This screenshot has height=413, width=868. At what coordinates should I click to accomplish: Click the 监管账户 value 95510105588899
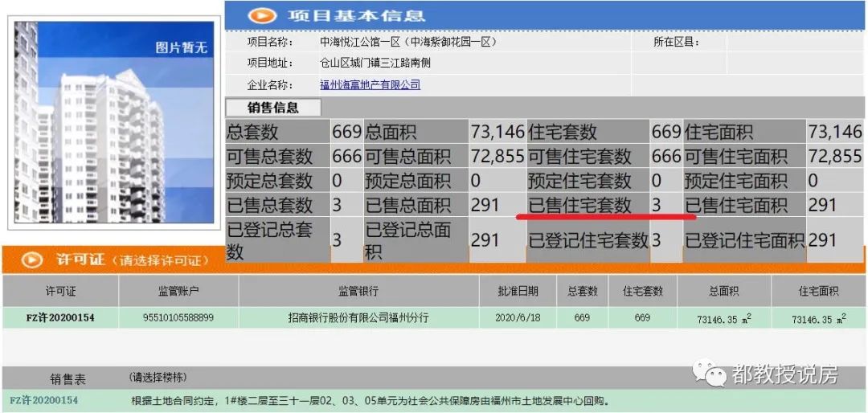pyautogui.click(x=178, y=317)
